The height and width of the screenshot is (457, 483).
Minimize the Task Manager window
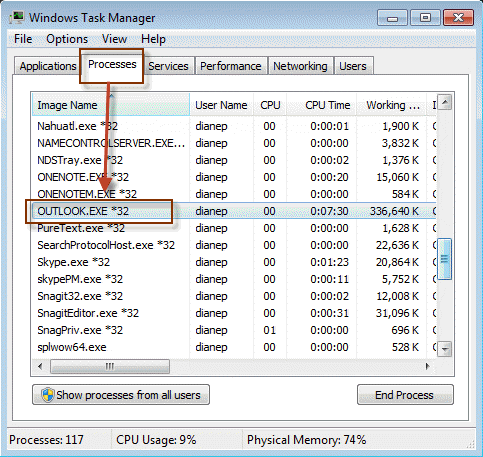coord(392,18)
